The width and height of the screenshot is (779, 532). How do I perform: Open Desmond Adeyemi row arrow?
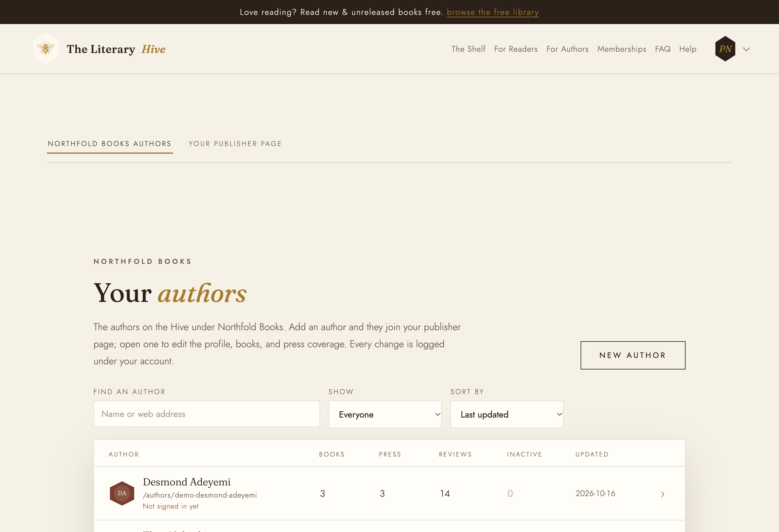click(x=662, y=494)
